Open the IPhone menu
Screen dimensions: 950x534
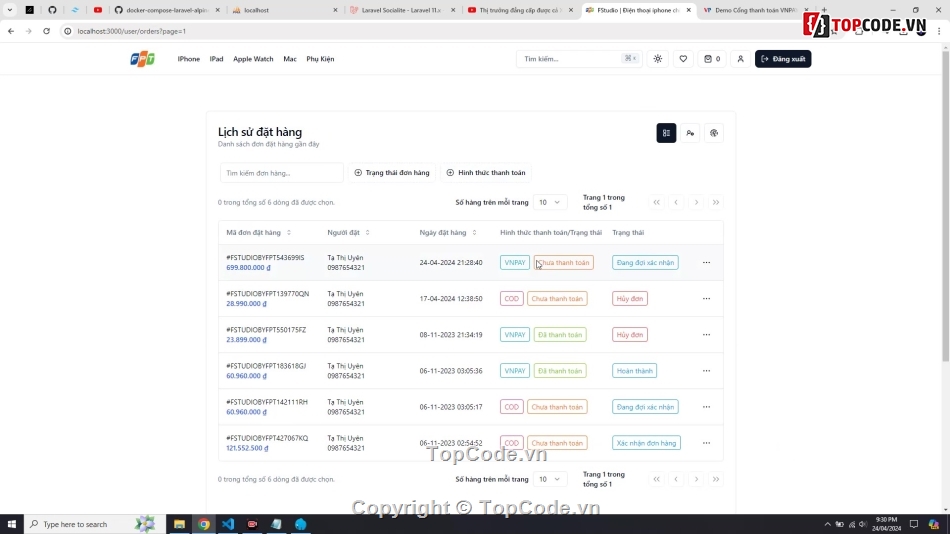pyautogui.click(x=188, y=59)
